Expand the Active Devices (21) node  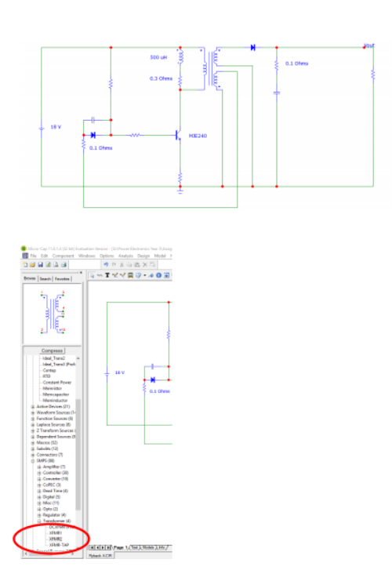33,406
